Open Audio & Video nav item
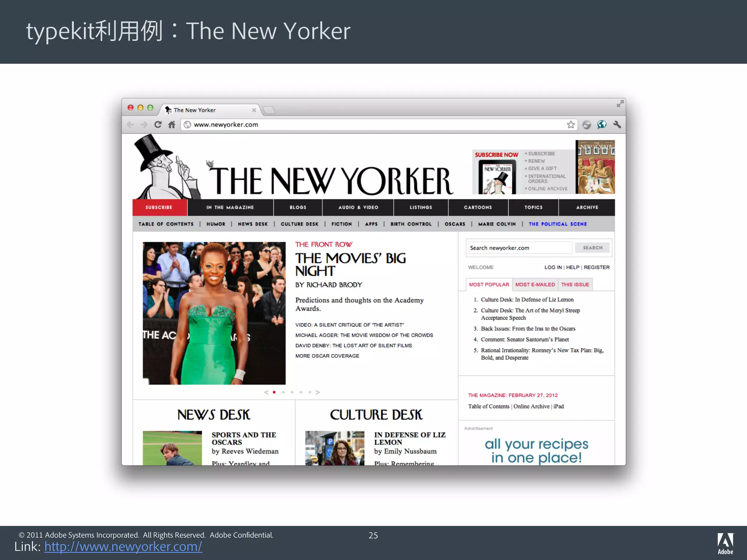The image size is (747, 560). [358, 207]
